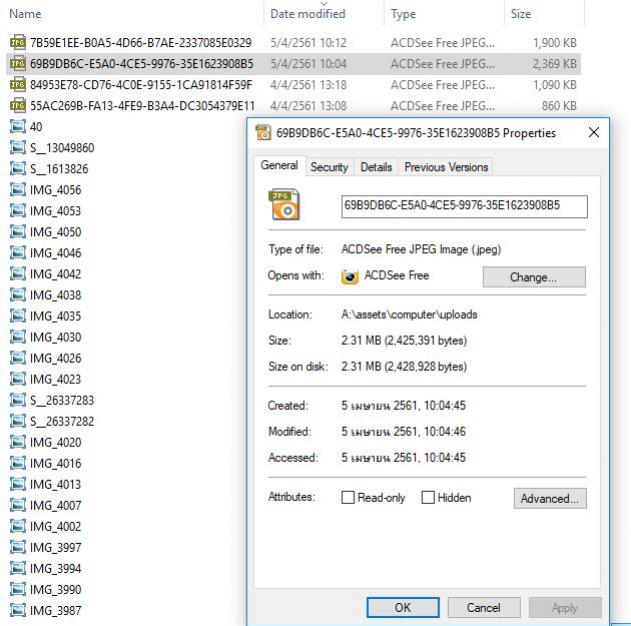Open the Previous Versions tab
Screen dimensions: 631x626
click(446, 167)
